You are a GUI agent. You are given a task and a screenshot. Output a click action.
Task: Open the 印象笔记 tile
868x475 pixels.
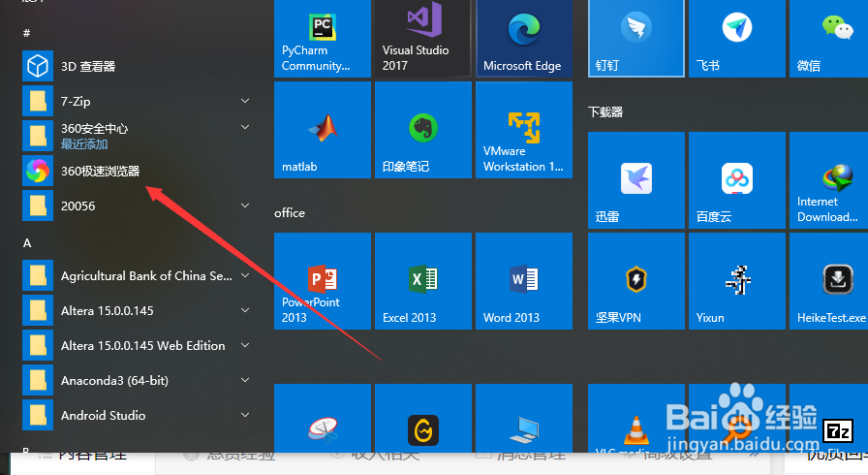pos(423,130)
